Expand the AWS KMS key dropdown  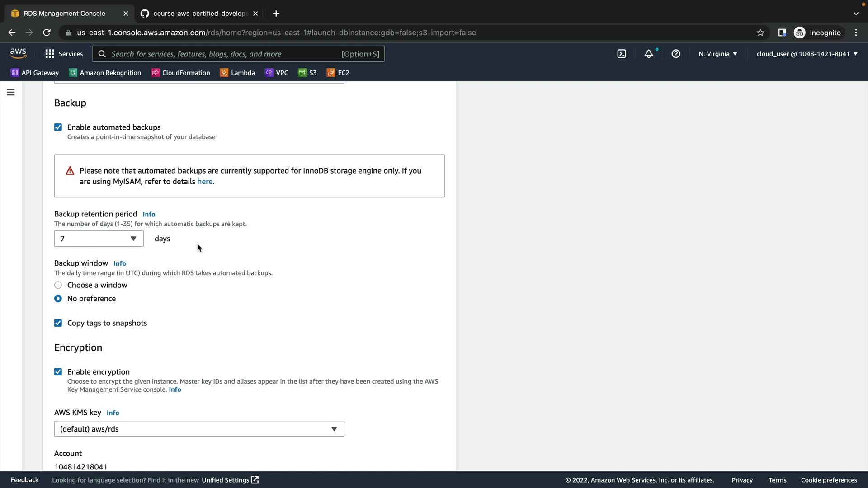199,429
